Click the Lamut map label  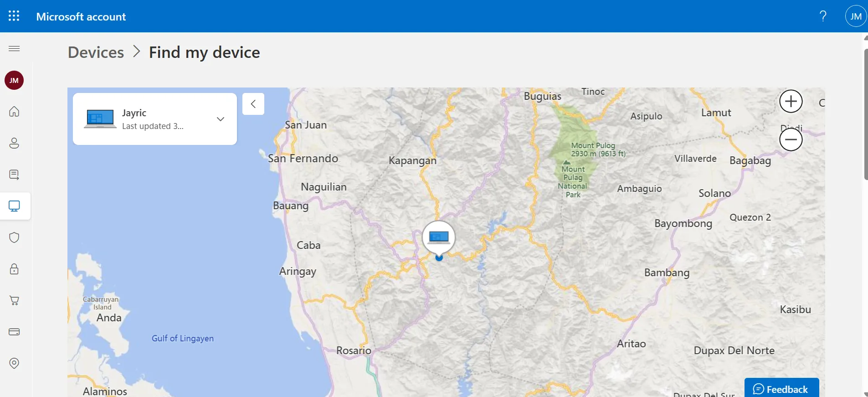[716, 113]
